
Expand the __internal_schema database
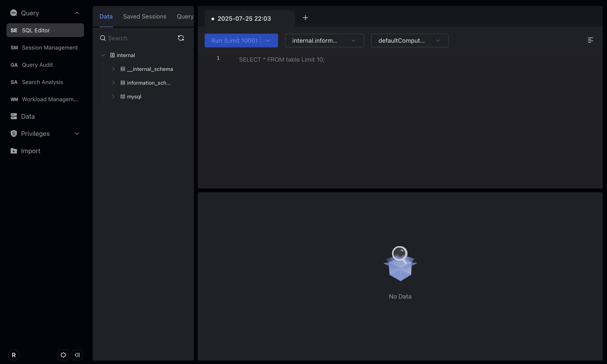[113, 69]
